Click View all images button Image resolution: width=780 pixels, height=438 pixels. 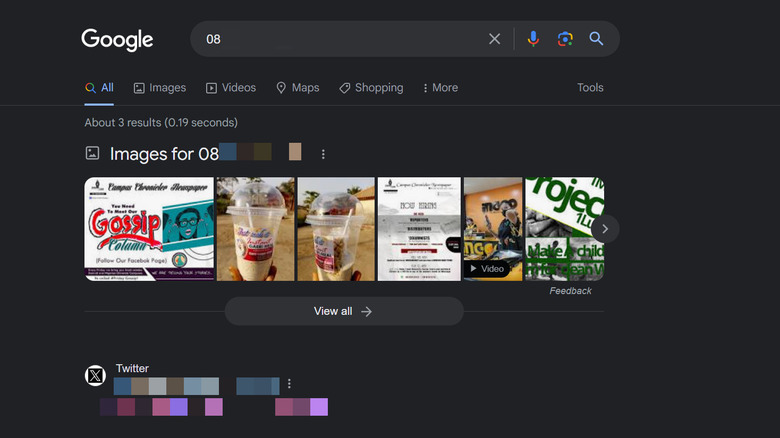344,311
